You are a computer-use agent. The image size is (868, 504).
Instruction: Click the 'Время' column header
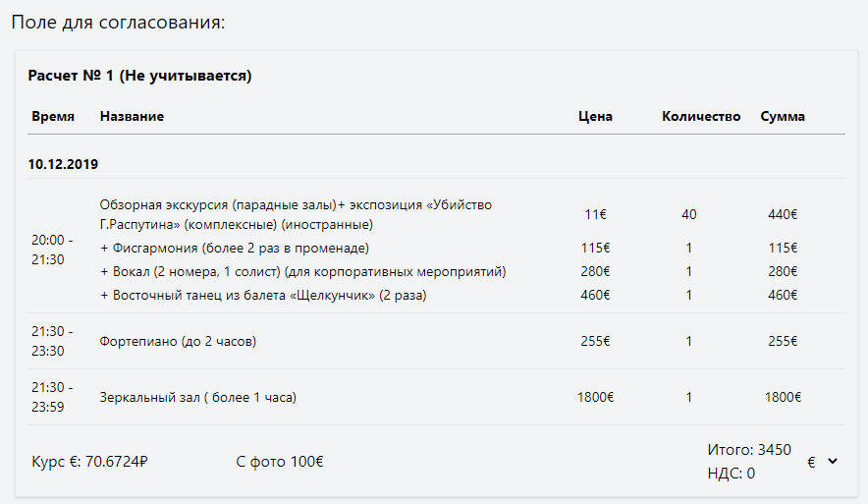coord(53,116)
